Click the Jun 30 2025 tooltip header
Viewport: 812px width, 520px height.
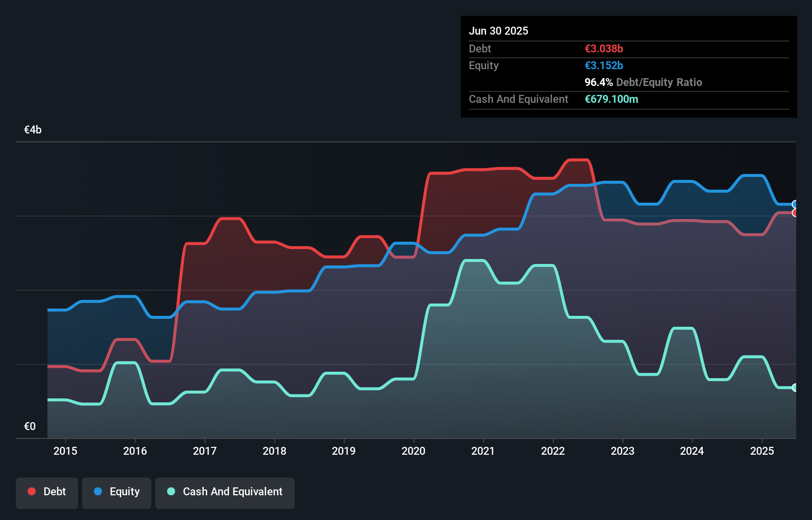click(498, 31)
